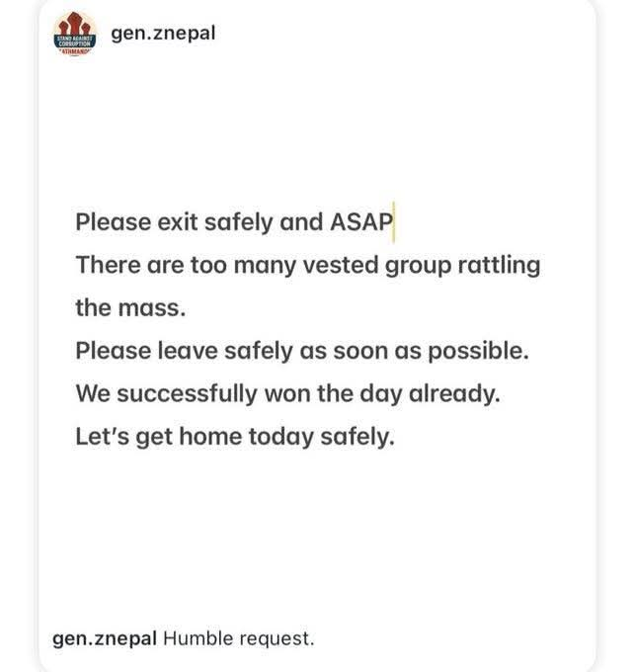This screenshot has width=635, height=672.
Task: Click the line beginning "There are too many vested"
Action: [x=307, y=266]
